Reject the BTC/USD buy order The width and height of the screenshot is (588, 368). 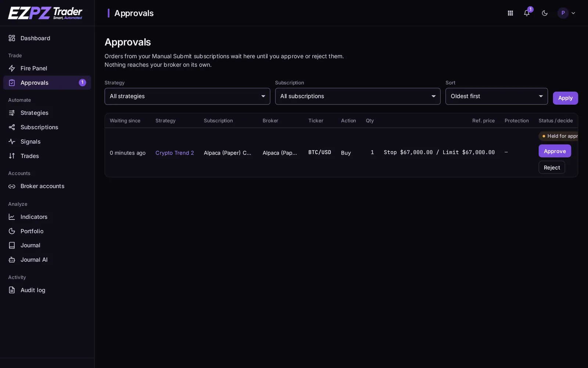(552, 167)
